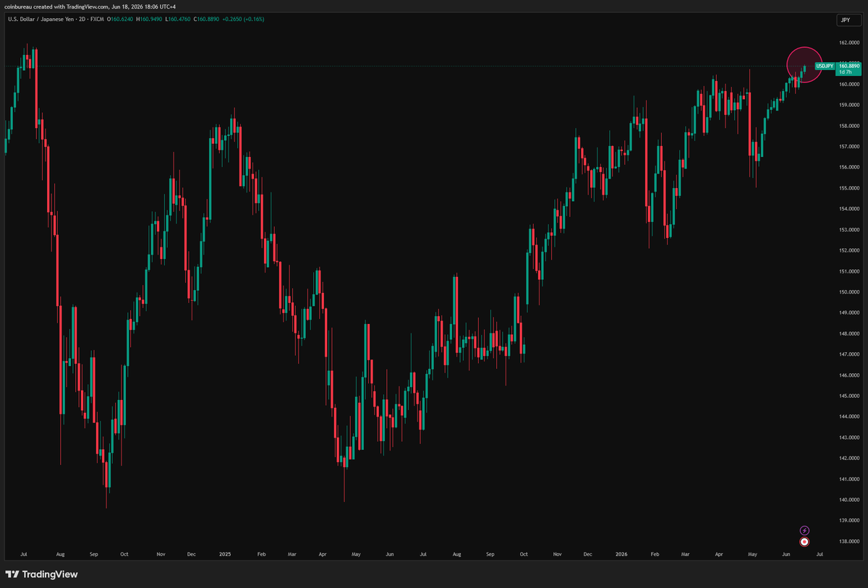This screenshot has height=588, width=868.
Task: Click the 2025 label on time axis
Action: (x=225, y=554)
